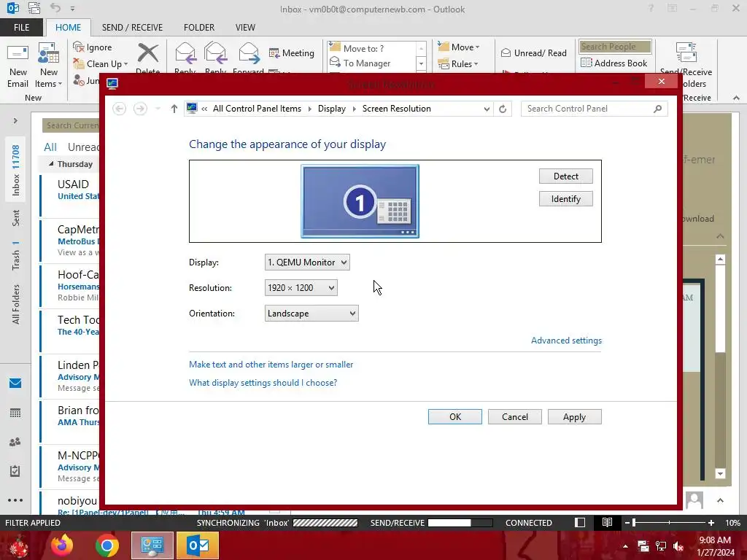Open the Display dropdown
Screen dimensions: 747x560
pyautogui.click(x=307, y=262)
